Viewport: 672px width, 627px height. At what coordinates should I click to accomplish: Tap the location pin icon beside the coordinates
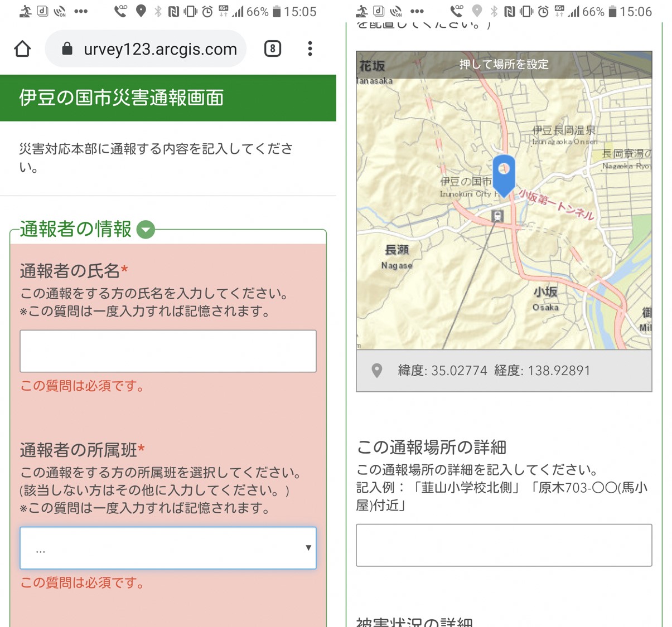tap(377, 370)
